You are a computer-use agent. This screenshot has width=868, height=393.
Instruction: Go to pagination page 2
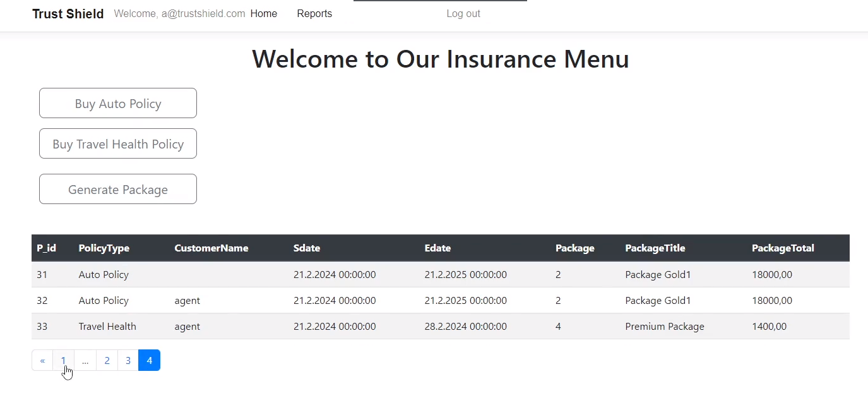[x=107, y=360]
